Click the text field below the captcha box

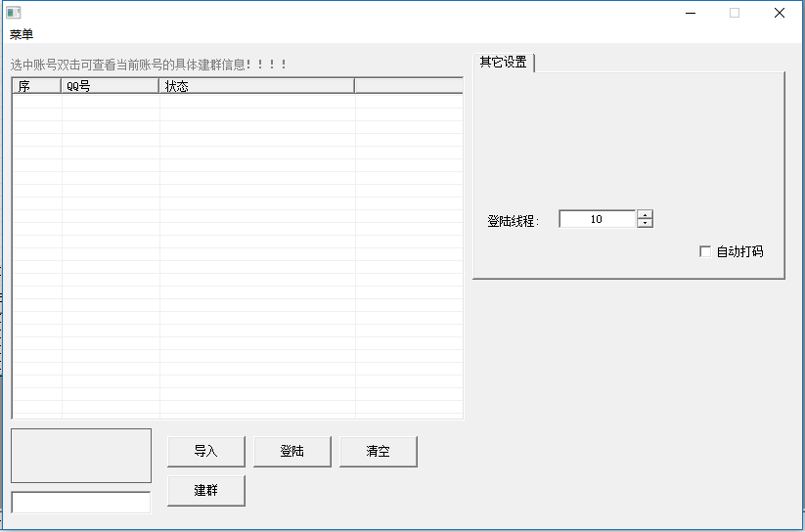pyautogui.click(x=81, y=503)
